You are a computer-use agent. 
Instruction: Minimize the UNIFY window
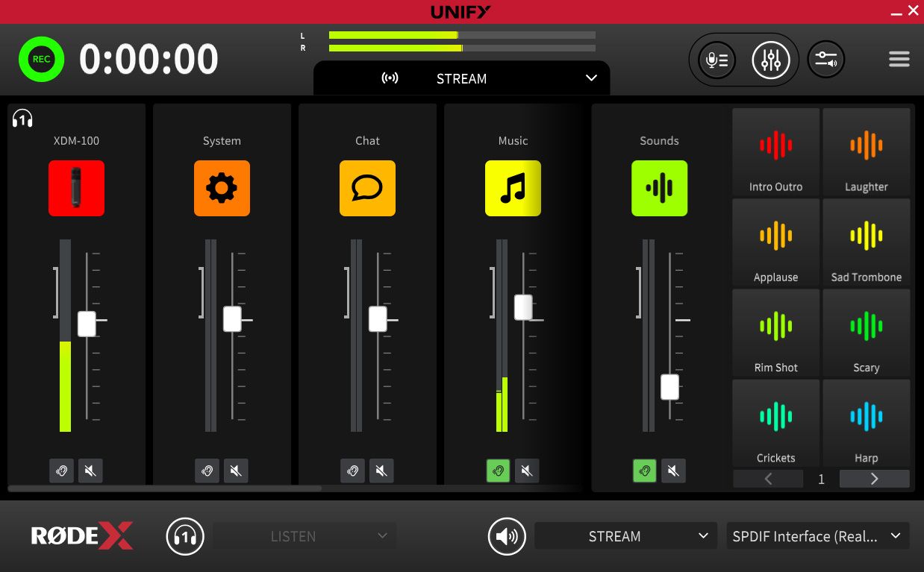(x=896, y=12)
